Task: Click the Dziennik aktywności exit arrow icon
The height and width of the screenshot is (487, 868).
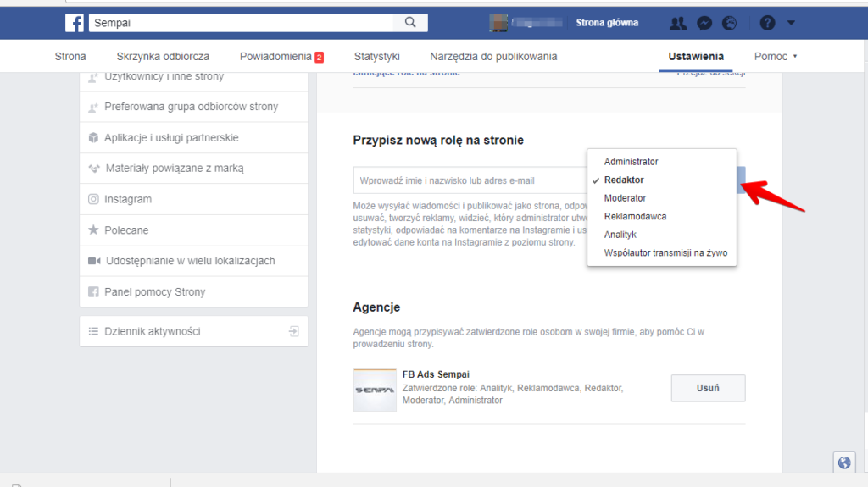Action: 294,331
